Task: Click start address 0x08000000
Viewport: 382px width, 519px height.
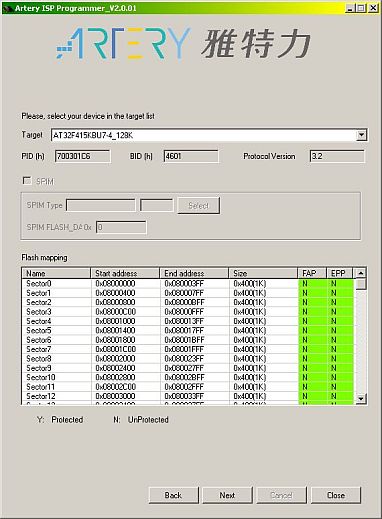Action: (x=115, y=283)
